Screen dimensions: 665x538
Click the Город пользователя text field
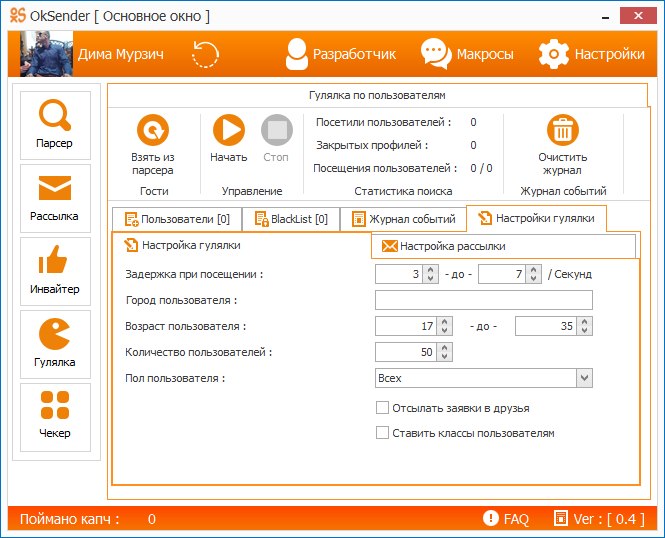pos(484,300)
